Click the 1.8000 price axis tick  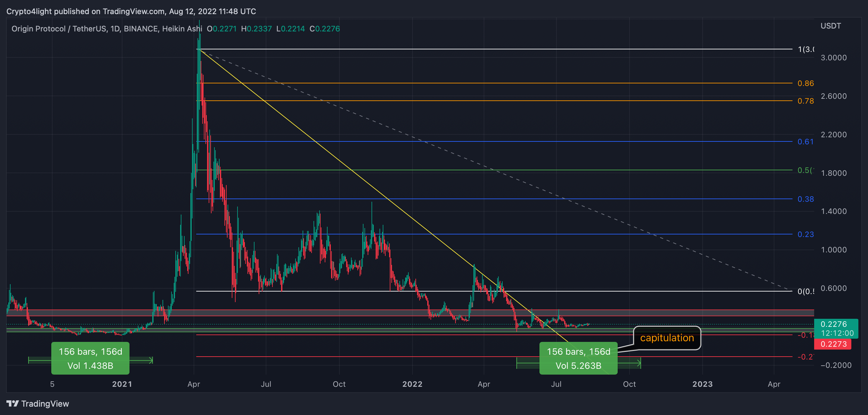pyautogui.click(x=834, y=173)
